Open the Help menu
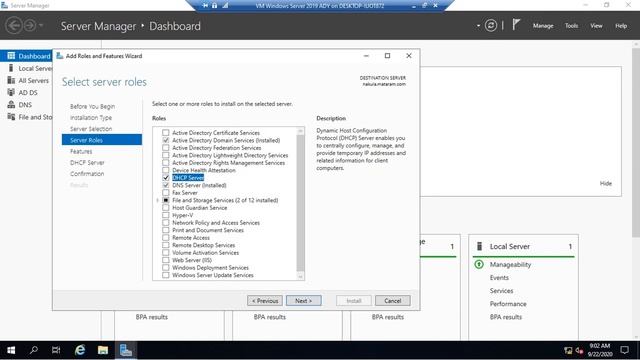The width and height of the screenshot is (640, 360). pyautogui.click(x=621, y=26)
